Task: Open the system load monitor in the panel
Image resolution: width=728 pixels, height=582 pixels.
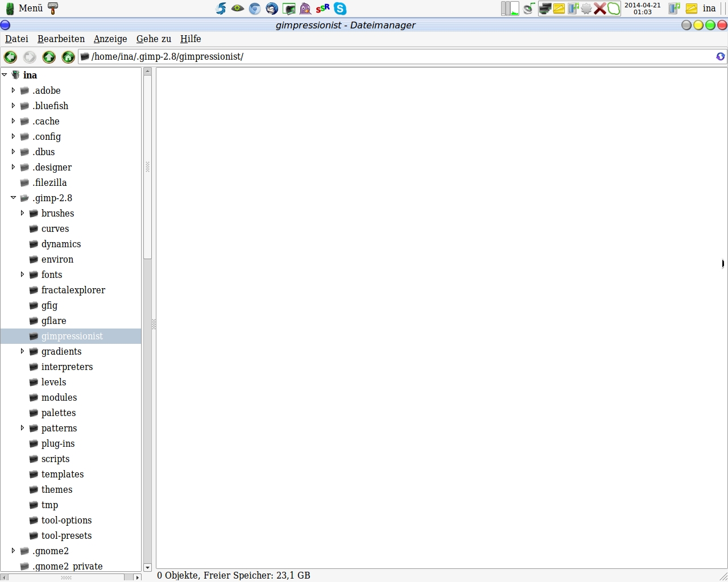Action: (510, 9)
